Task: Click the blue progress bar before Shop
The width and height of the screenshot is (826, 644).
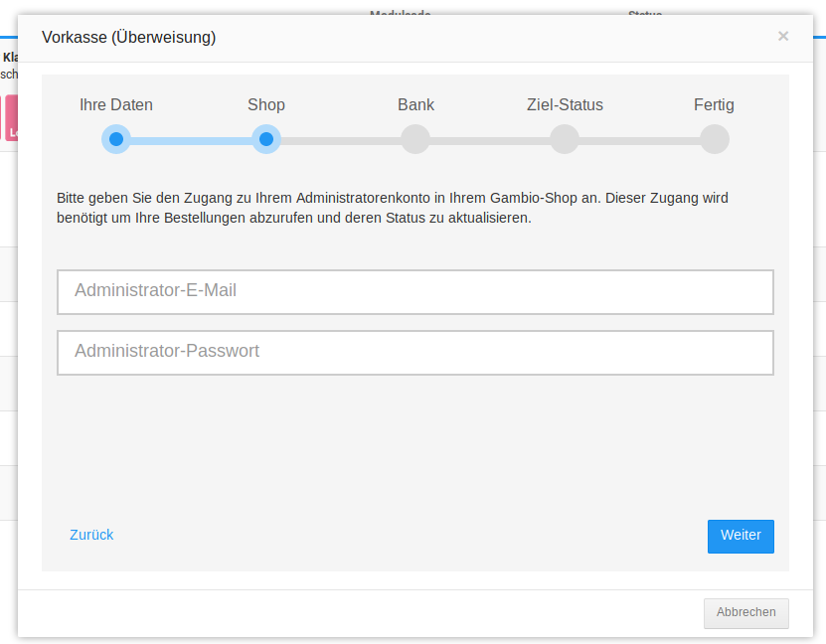Action: [x=191, y=140]
